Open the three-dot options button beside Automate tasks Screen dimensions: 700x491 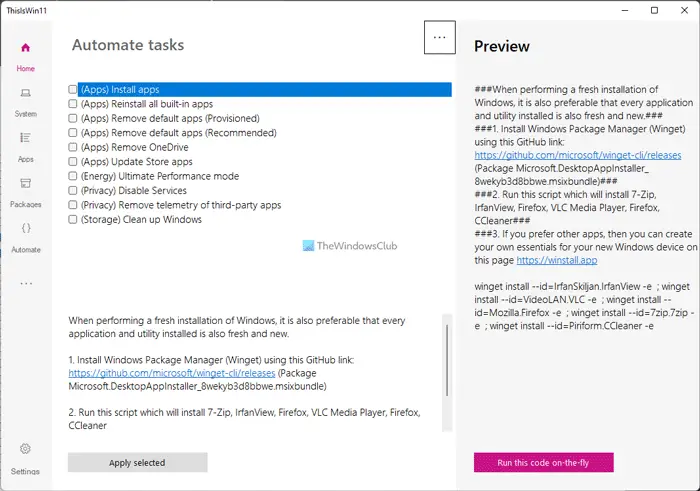coord(438,37)
